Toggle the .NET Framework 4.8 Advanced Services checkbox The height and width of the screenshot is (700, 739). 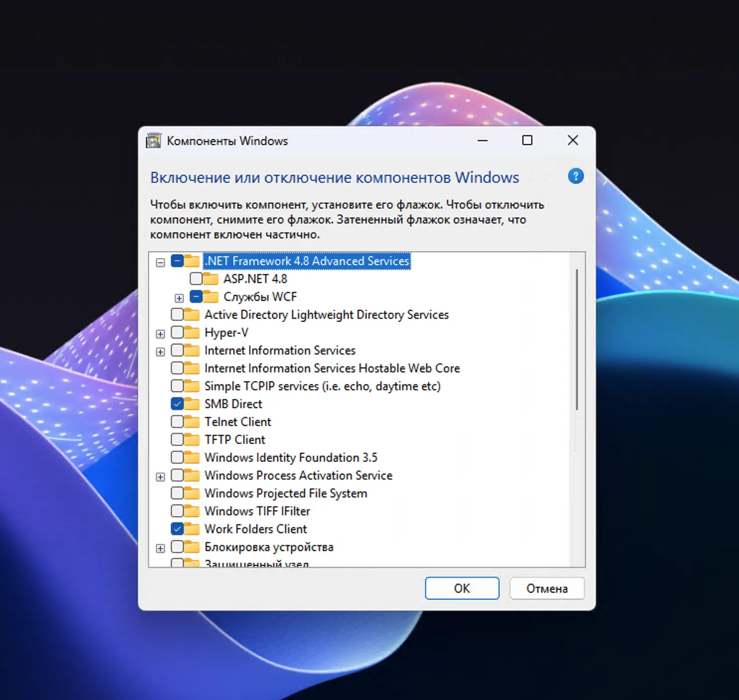[177, 261]
